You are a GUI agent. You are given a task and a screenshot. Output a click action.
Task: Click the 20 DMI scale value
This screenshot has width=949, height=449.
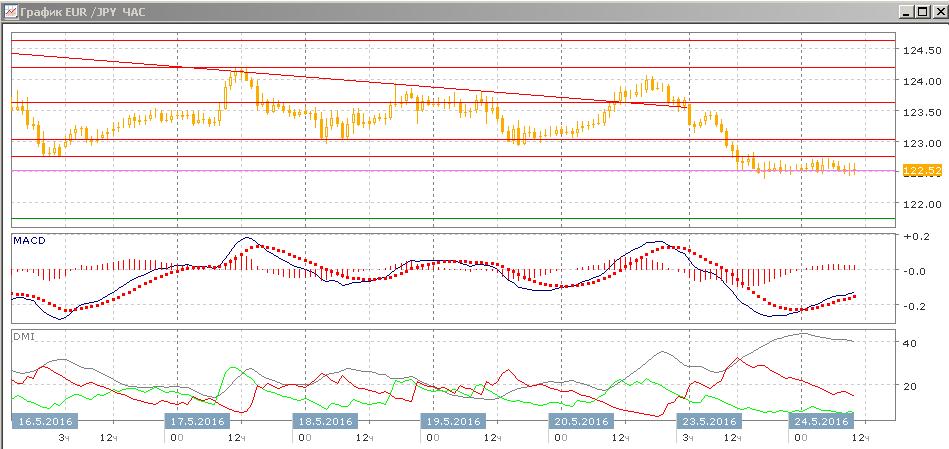(910, 385)
